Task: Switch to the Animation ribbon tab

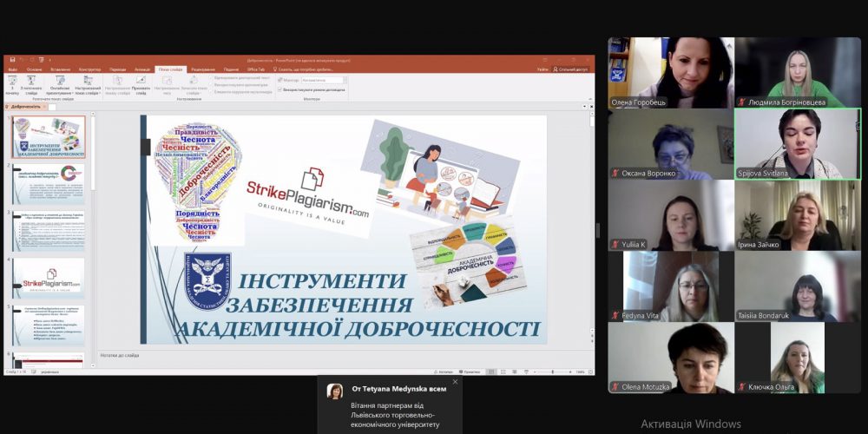Action: [142, 69]
